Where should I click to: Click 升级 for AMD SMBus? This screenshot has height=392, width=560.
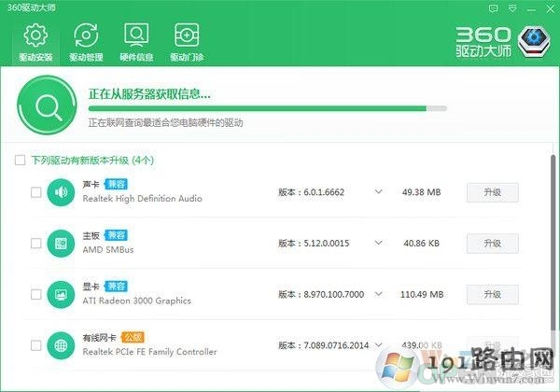pyautogui.click(x=493, y=244)
